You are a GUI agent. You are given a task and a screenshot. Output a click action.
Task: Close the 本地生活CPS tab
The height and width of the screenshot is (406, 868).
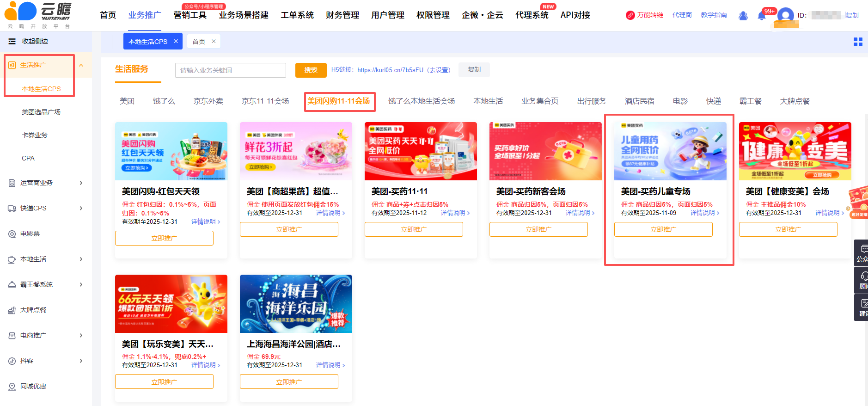[x=176, y=41]
